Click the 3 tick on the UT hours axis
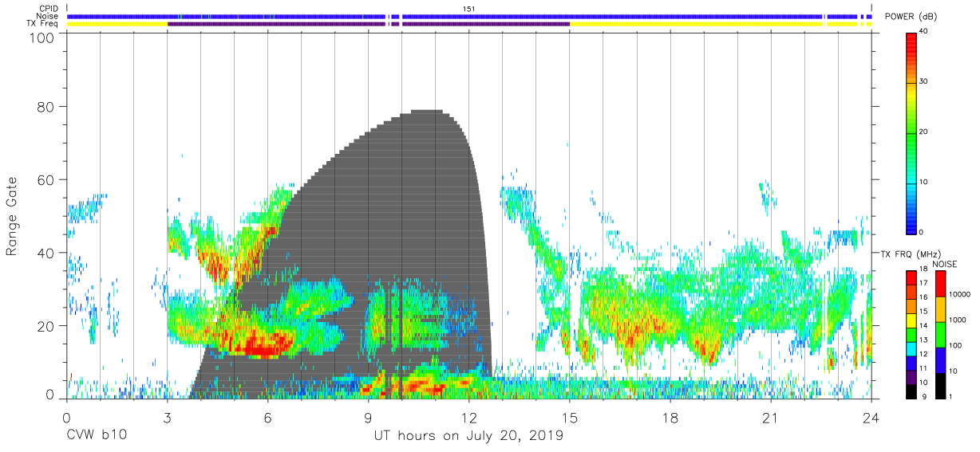Viewport: 980px width, 452px height. 167,417
